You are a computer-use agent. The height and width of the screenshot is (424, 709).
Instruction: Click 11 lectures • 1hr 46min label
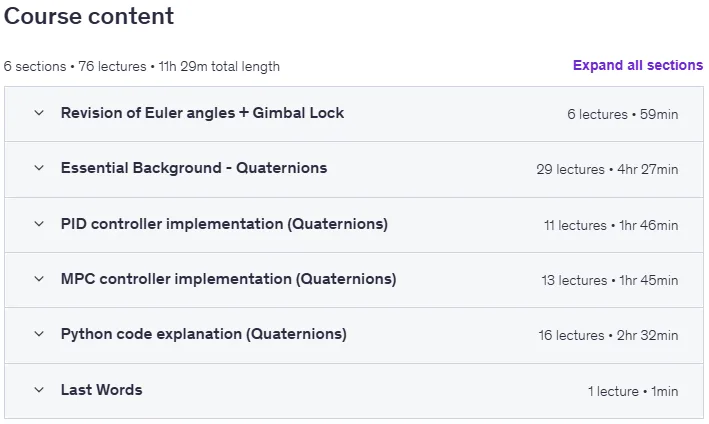click(611, 226)
